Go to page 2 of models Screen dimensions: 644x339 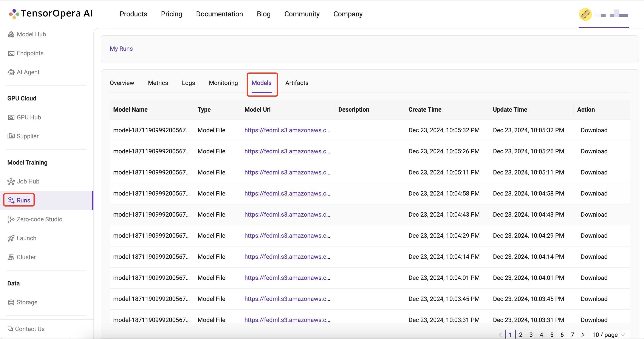tap(520, 334)
